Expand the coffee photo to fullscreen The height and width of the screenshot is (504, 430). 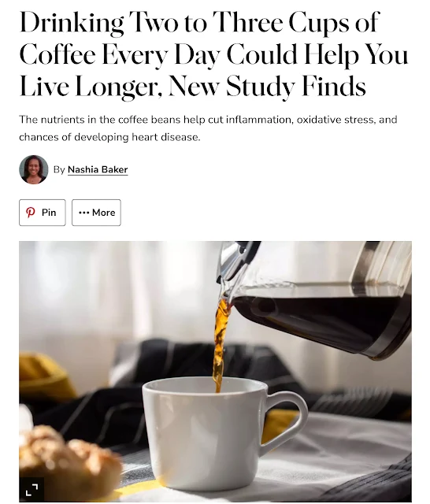(32, 490)
